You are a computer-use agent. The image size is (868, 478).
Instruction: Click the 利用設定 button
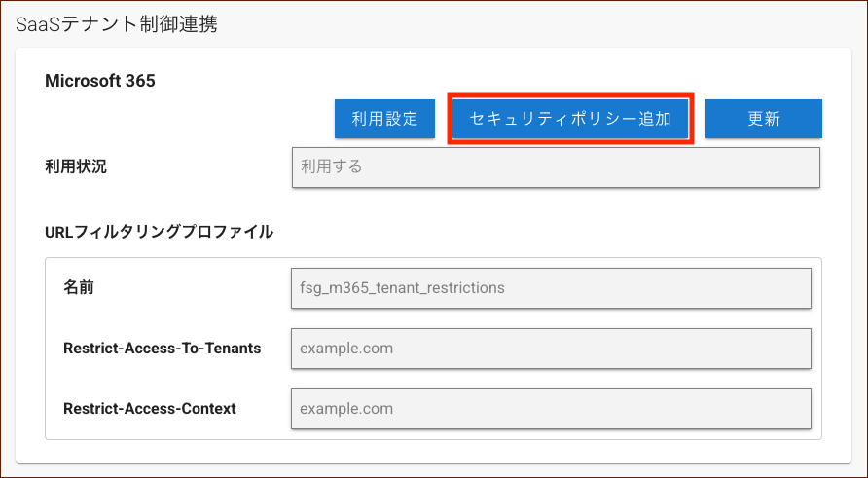(x=384, y=119)
